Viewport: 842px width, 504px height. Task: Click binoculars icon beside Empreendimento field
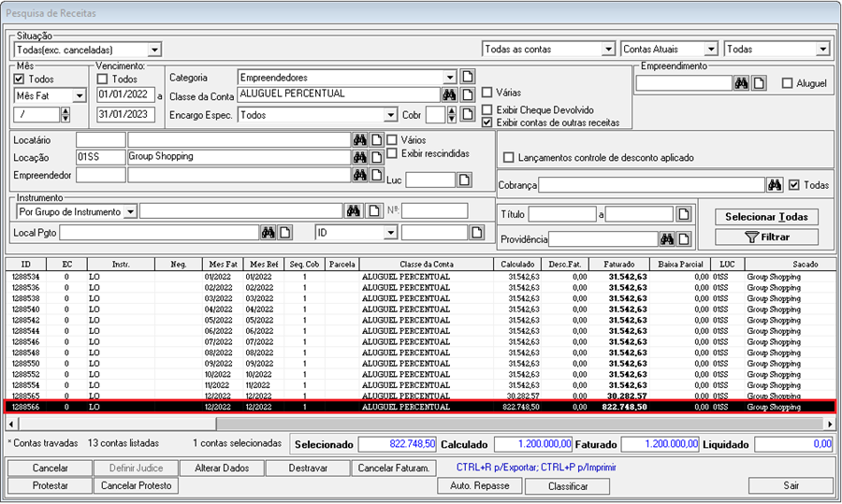pyautogui.click(x=741, y=83)
